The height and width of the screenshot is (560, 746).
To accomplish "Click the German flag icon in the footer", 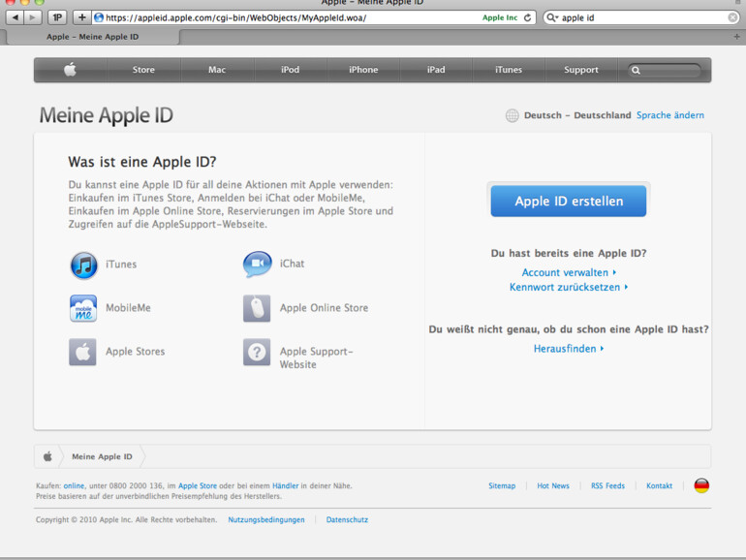I will (701, 485).
